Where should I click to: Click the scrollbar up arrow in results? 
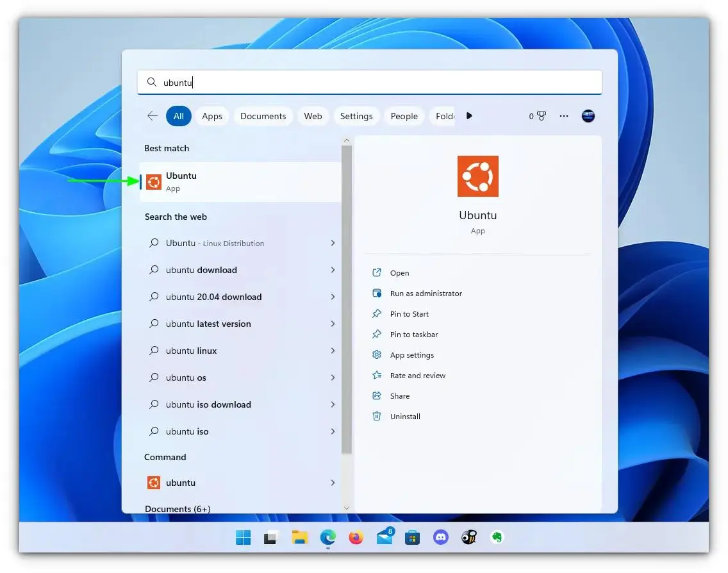(346, 140)
